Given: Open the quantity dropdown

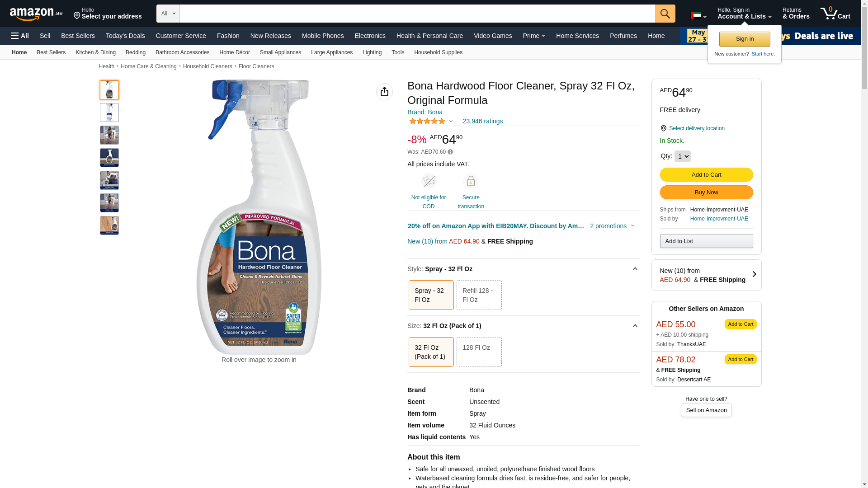Looking at the screenshot, I should 682,156.
